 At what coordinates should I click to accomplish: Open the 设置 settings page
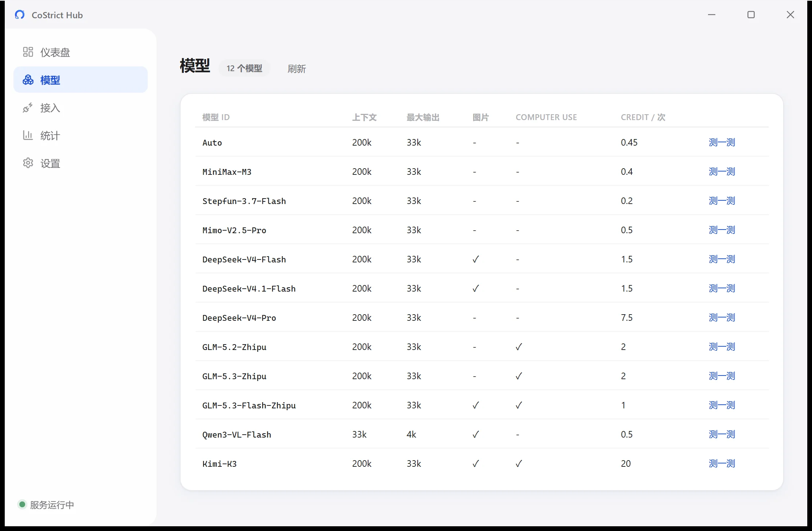tap(81, 163)
